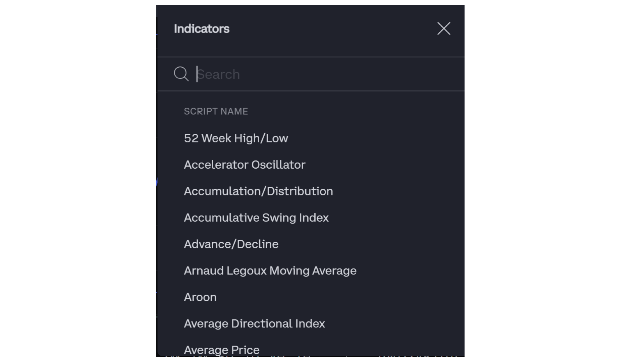Pick Arnaud Legoux Moving Average

[270, 270]
